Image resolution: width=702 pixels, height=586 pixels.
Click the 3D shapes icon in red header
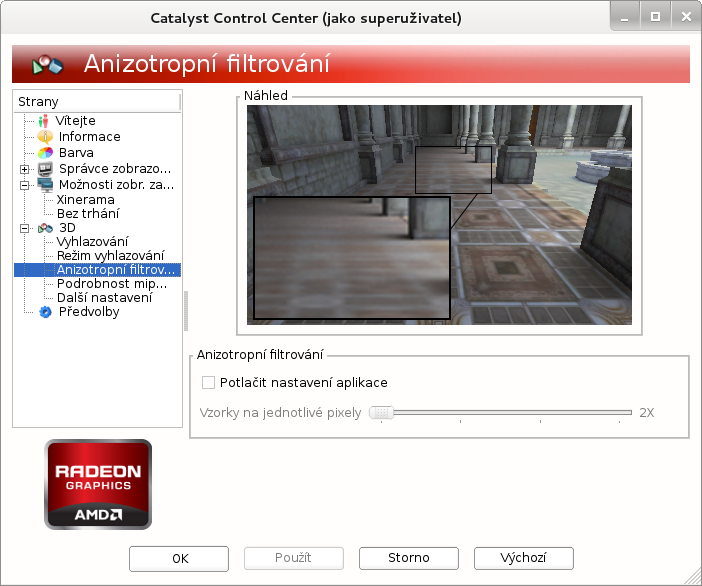tap(47, 65)
